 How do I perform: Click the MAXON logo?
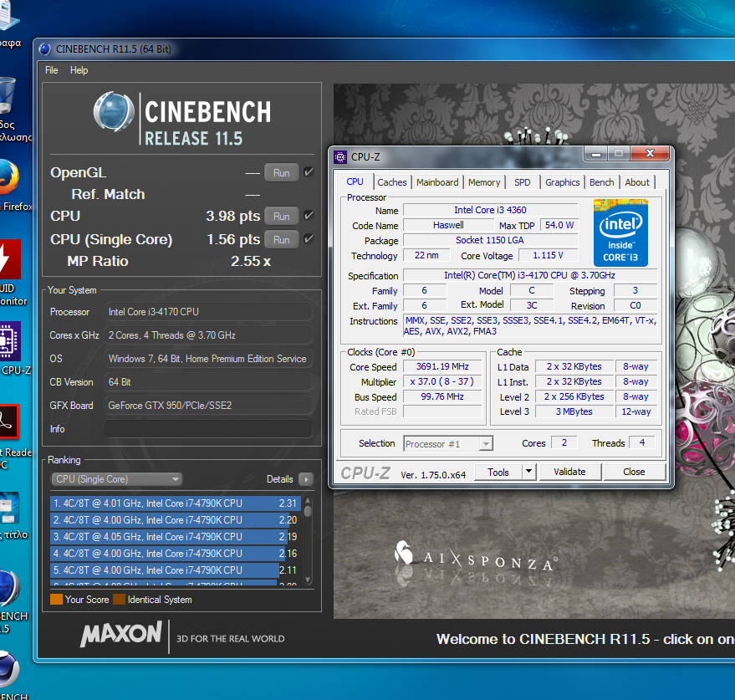tap(121, 634)
